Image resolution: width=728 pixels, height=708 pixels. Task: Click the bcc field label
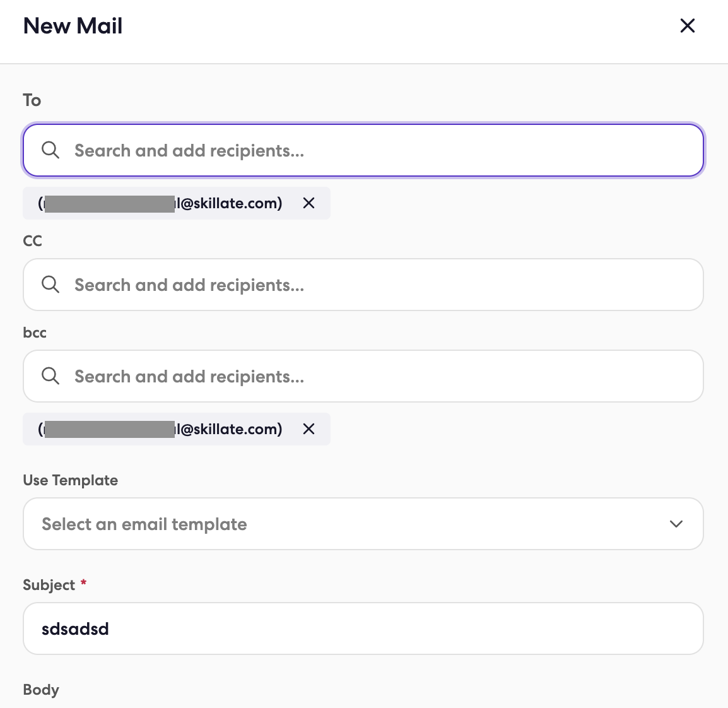[x=35, y=333]
